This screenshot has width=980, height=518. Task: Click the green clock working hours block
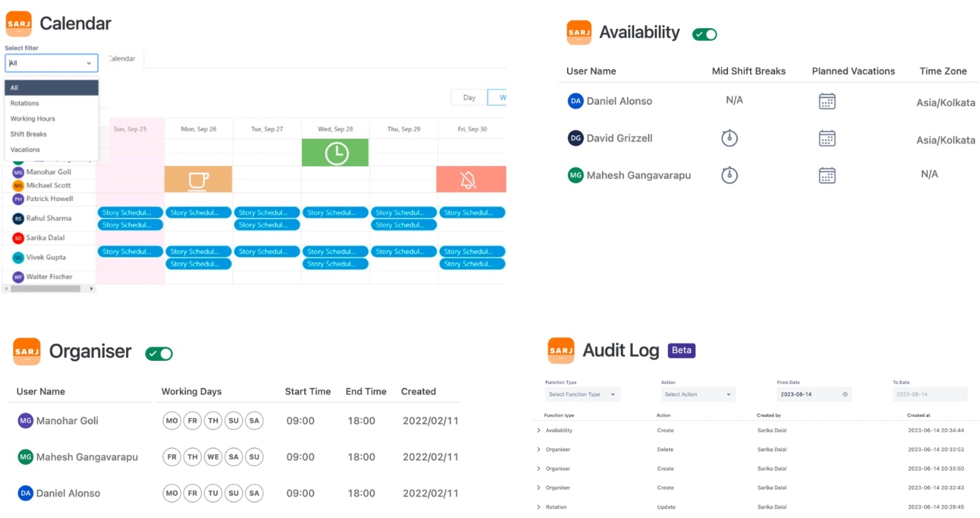click(335, 153)
